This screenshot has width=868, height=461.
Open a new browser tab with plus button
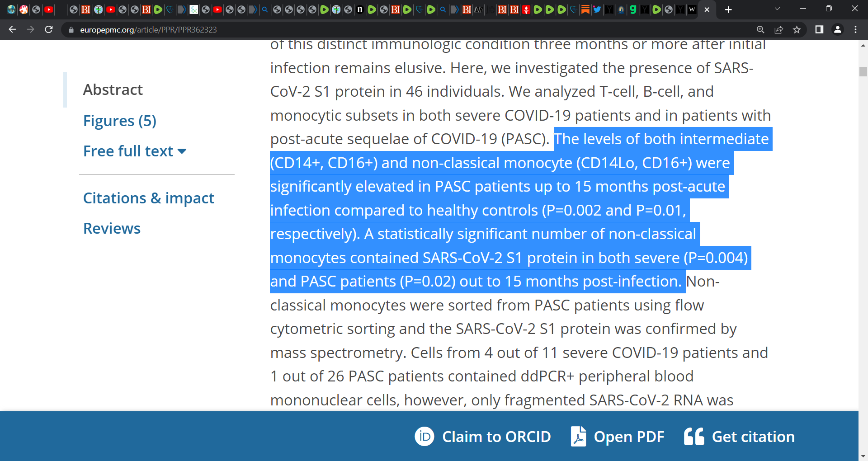pyautogui.click(x=728, y=9)
